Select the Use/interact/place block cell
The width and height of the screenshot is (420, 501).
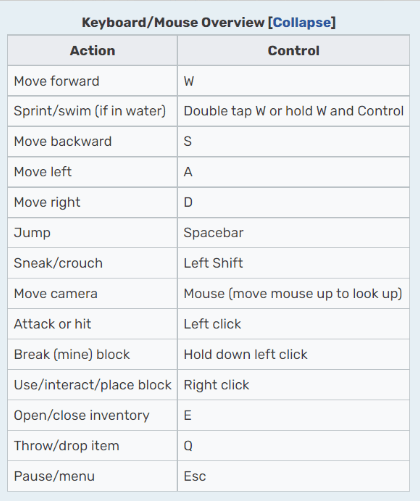point(92,385)
